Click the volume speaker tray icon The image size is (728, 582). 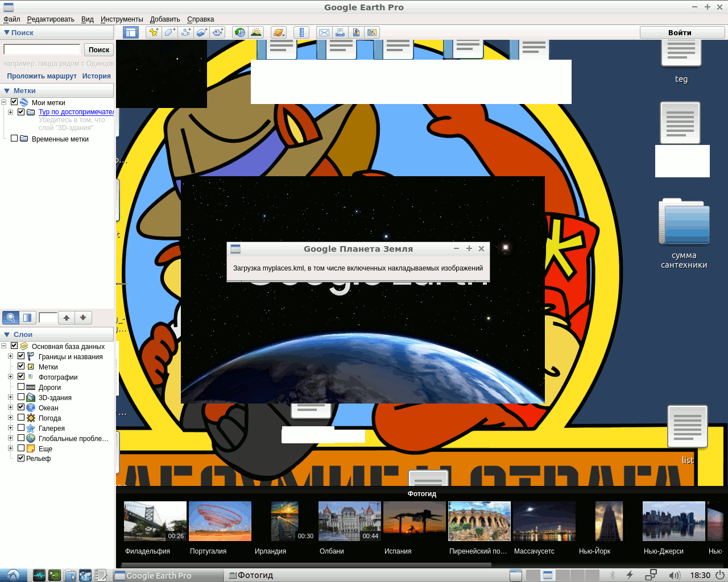(x=675, y=575)
